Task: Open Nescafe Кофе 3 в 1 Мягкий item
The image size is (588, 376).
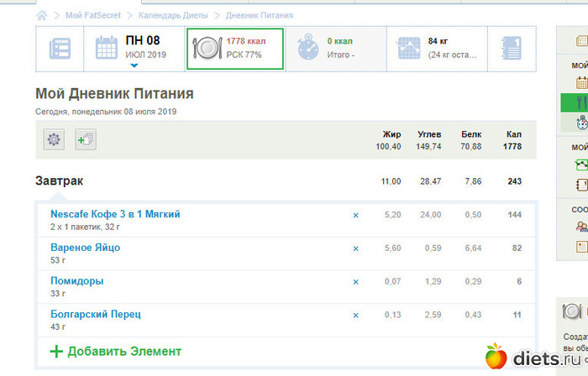Action: (115, 214)
